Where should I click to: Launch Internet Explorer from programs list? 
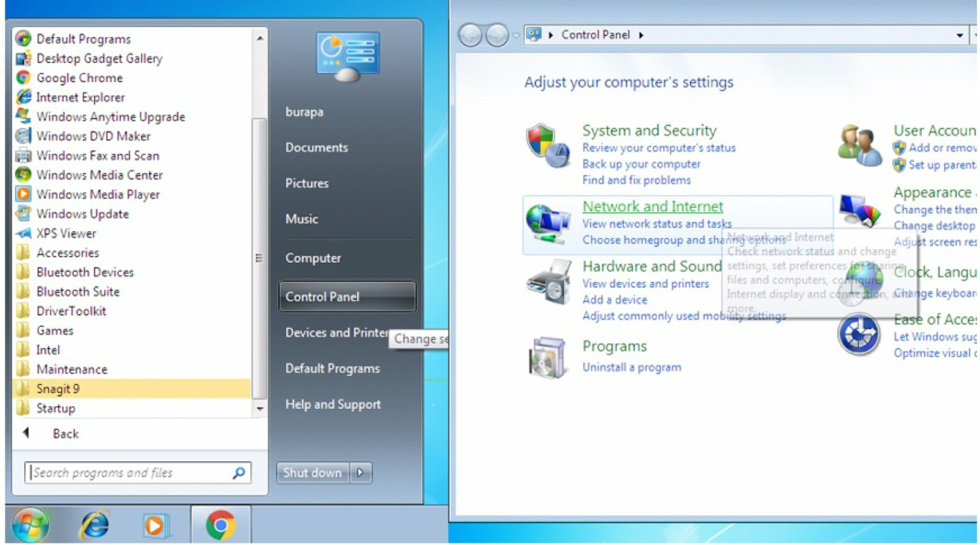[x=71, y=97]
